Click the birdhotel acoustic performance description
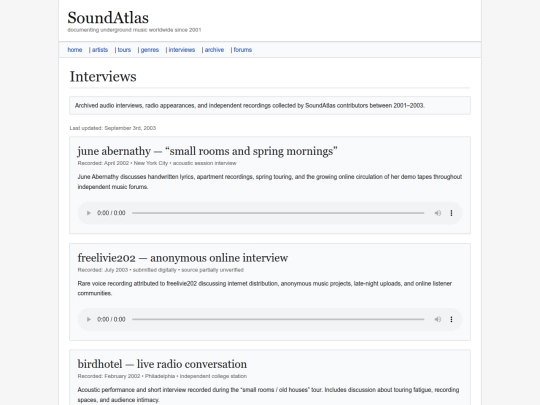The height and width of the screenshot is (405, 540). click(268, 395)
